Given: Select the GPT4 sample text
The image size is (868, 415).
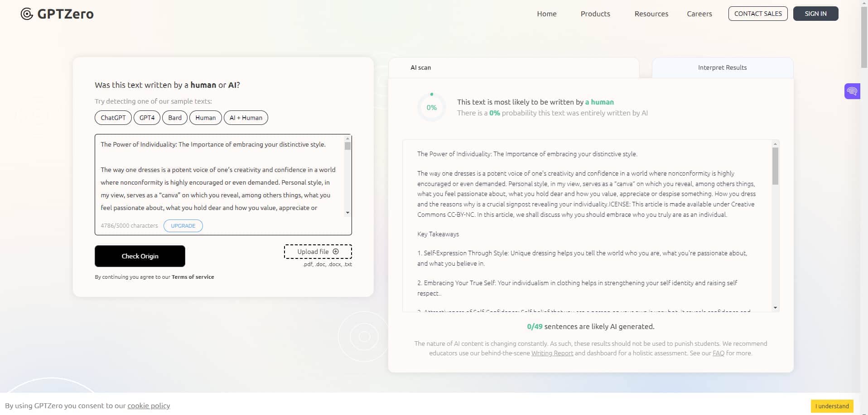Looking at the screenshot, I should click(147, 118).
